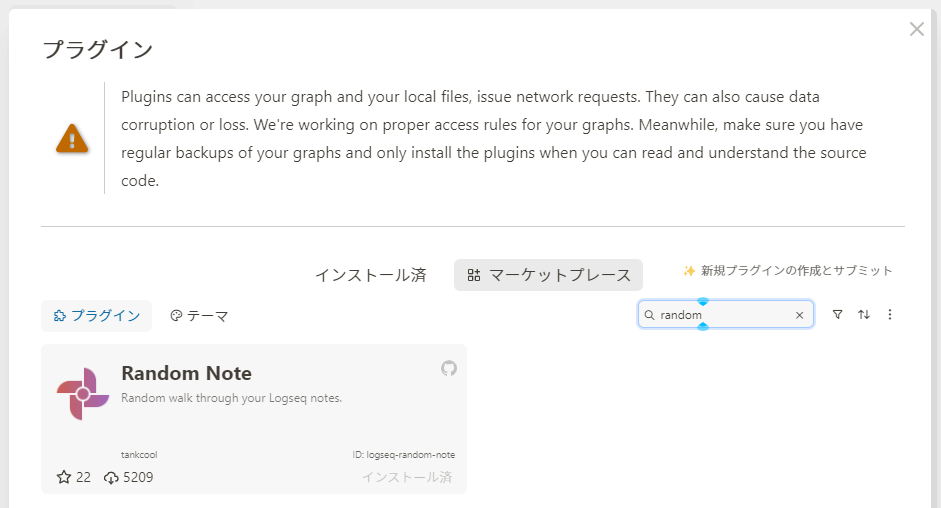Click the orange warning triangle icon

[x=72, y=139]
